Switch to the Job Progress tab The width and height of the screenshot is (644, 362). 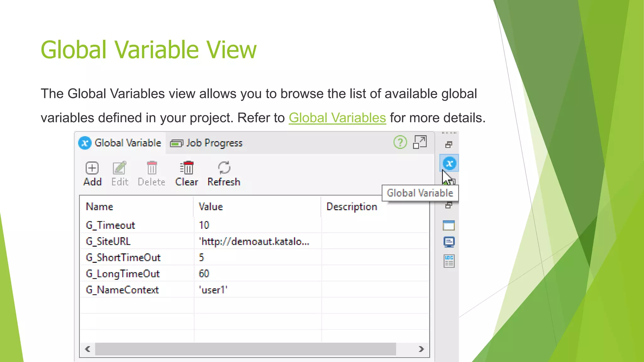(x=206, y=143)
